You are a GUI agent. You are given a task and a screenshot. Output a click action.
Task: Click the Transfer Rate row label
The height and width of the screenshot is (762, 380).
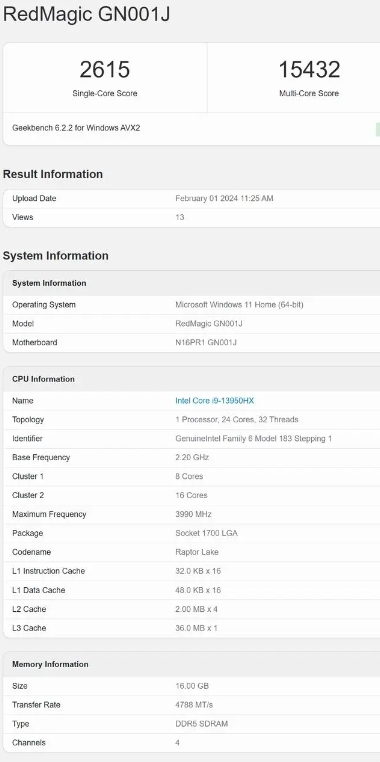(x=36, y=705)
